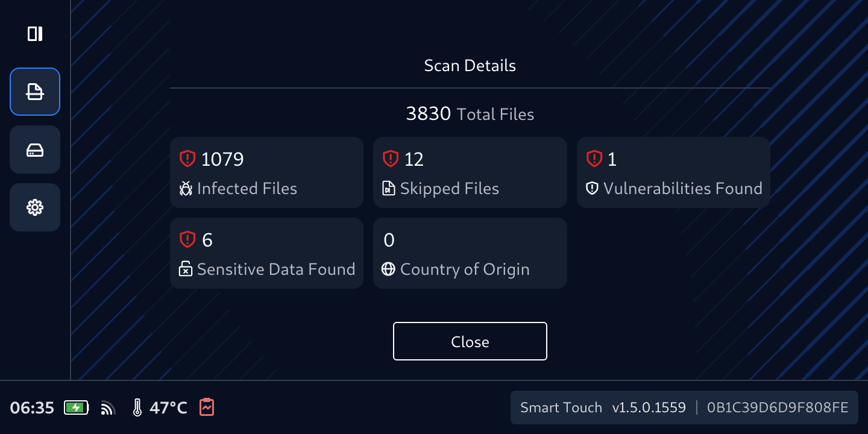Click the skipped file document icon

click(x=389, y=189)
